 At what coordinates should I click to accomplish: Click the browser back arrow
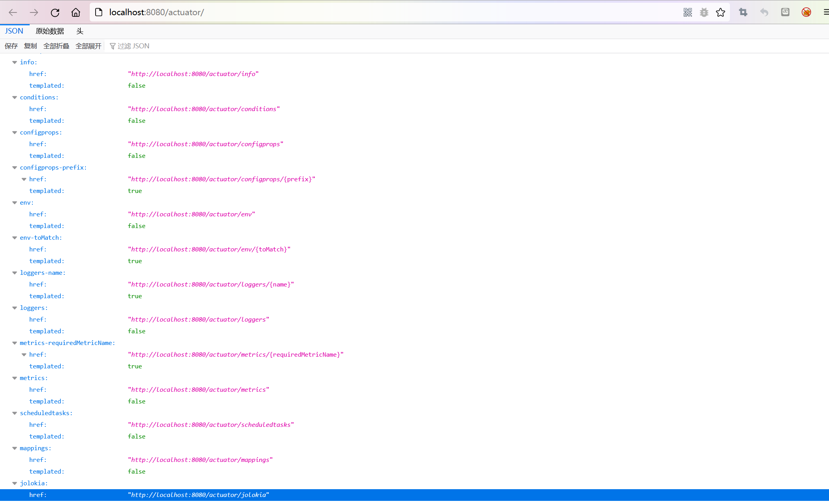click(x=13, y=12)
